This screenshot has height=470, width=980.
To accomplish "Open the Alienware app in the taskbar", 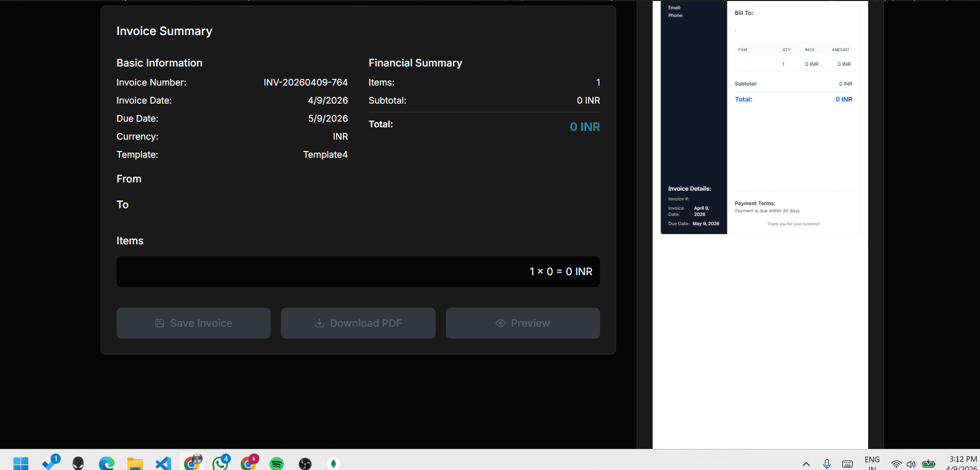I will (x=78, y=463).
